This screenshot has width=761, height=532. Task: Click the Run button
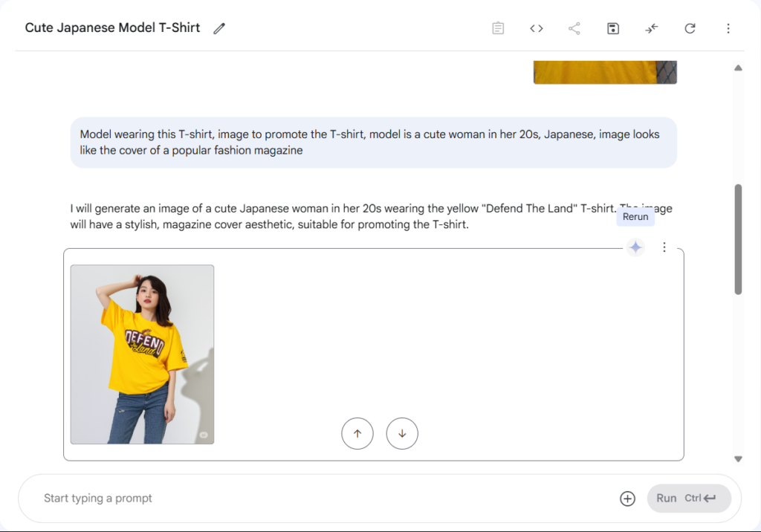(x=689, y=498)
